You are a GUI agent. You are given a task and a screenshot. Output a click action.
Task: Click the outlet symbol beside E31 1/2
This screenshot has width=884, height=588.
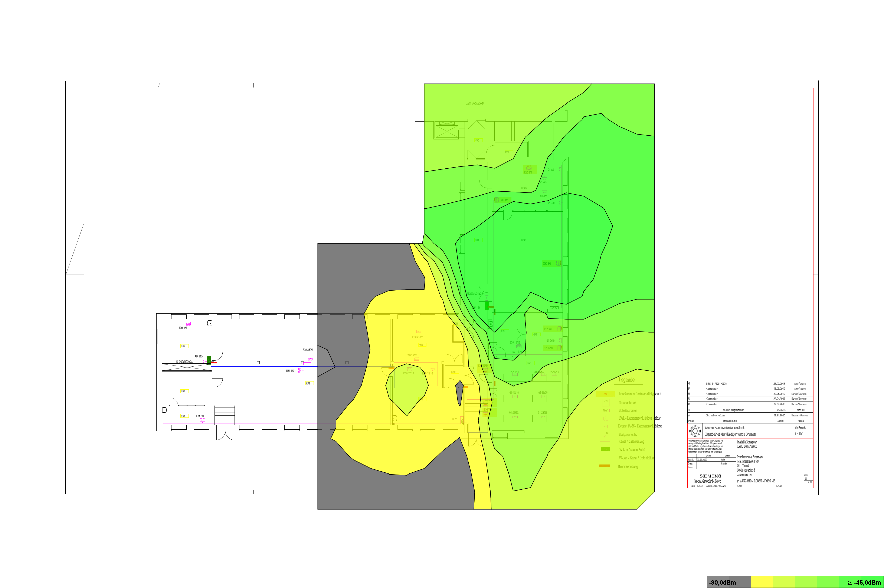coord(300,370)
